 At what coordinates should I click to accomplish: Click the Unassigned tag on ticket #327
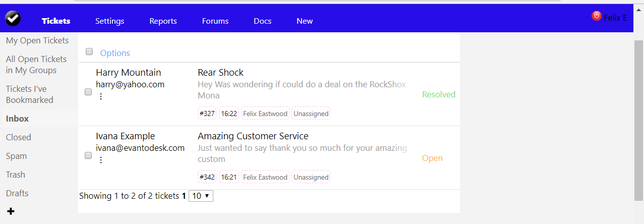pos(311,114)
